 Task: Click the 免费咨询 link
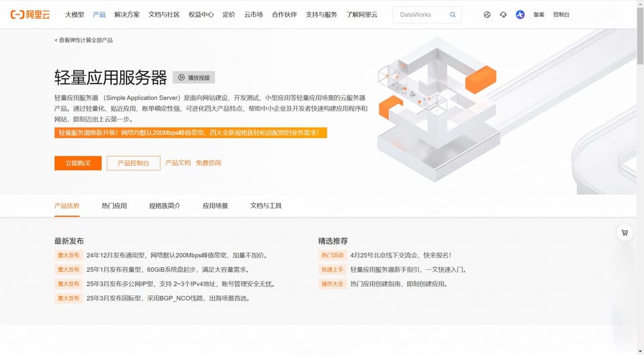[208, 162]
